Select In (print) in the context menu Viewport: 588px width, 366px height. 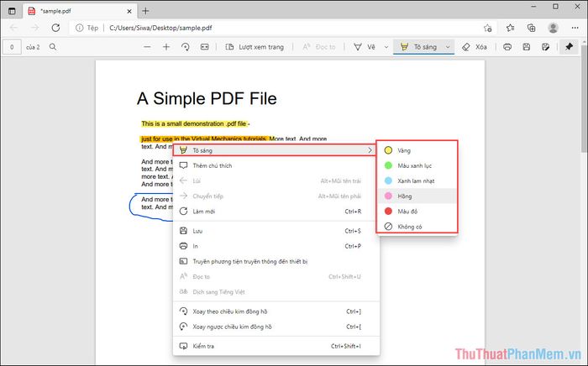tap(276, 246)
